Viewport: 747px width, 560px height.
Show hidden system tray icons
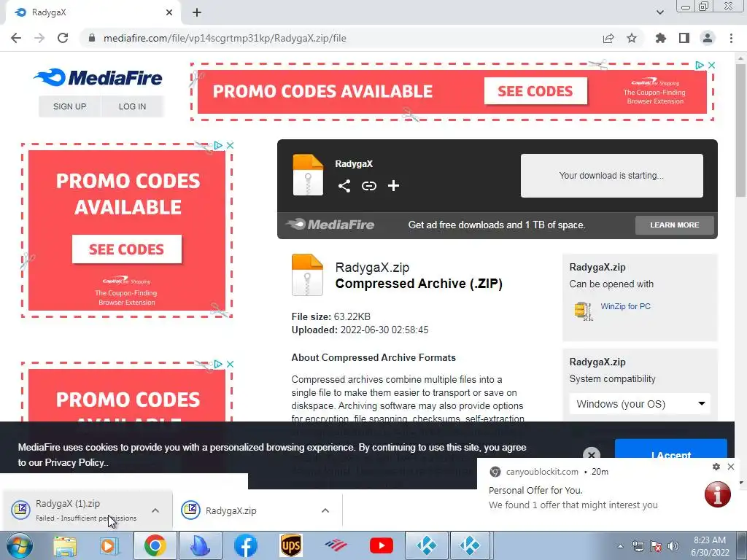coord(620,546)
